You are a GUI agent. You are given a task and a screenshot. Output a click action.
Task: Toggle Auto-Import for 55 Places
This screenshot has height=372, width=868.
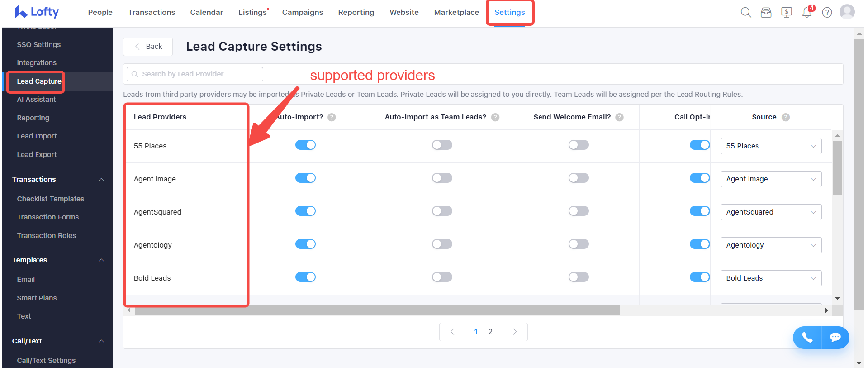tap(305, 145)
